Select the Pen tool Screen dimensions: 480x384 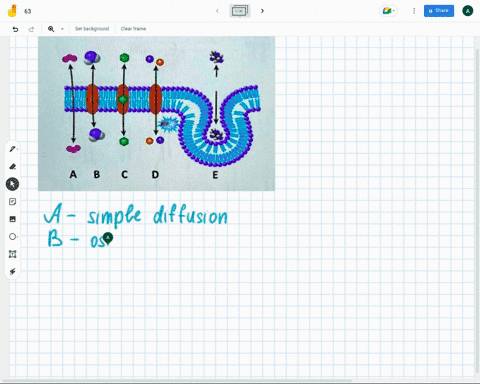coord(13,149)
